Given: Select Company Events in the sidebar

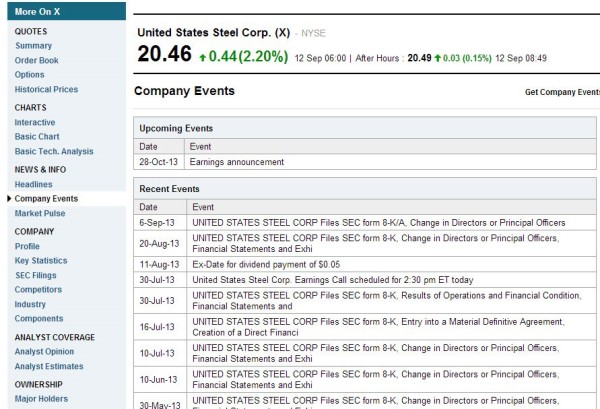Looking at the screenshot, I should point(46,199).
